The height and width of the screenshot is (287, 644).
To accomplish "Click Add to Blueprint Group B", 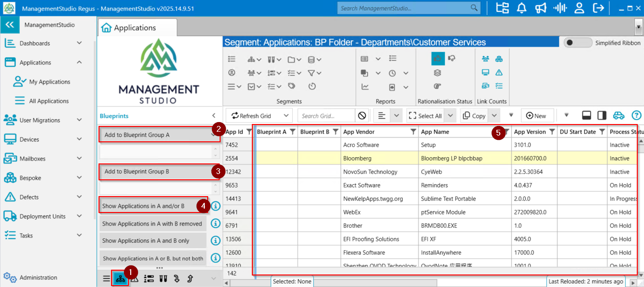I will (x=159, y=172).
